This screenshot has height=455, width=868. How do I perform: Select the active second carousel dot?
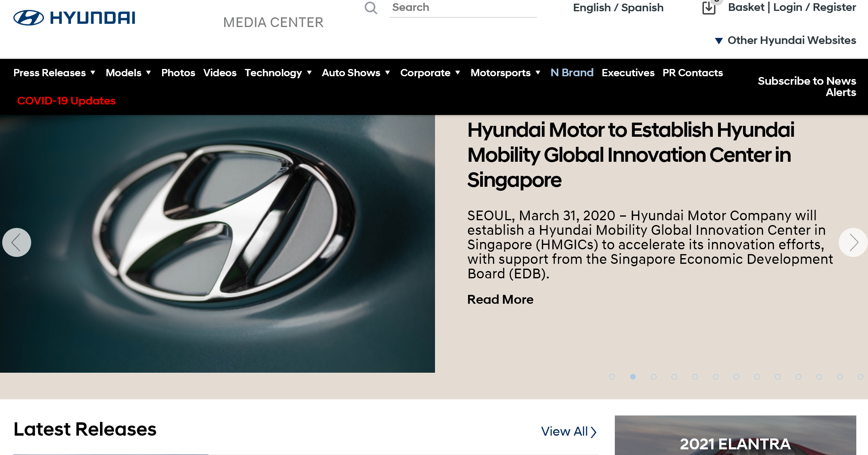coord(633,377)
